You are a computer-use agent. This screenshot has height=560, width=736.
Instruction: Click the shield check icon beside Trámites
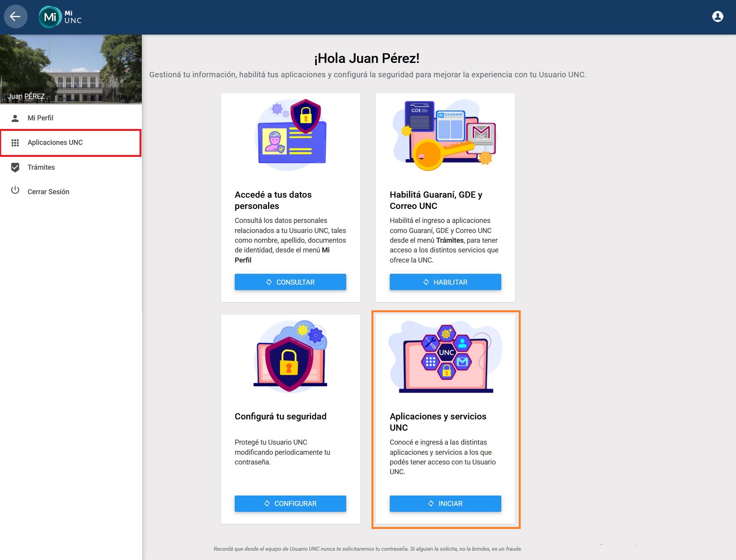point(15,167)
